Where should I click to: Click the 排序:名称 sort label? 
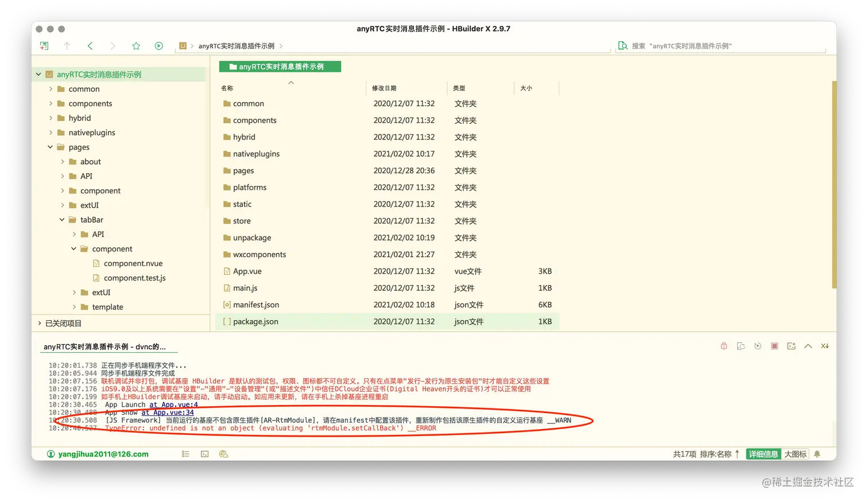pyautogui.click(x=716, y=454)
